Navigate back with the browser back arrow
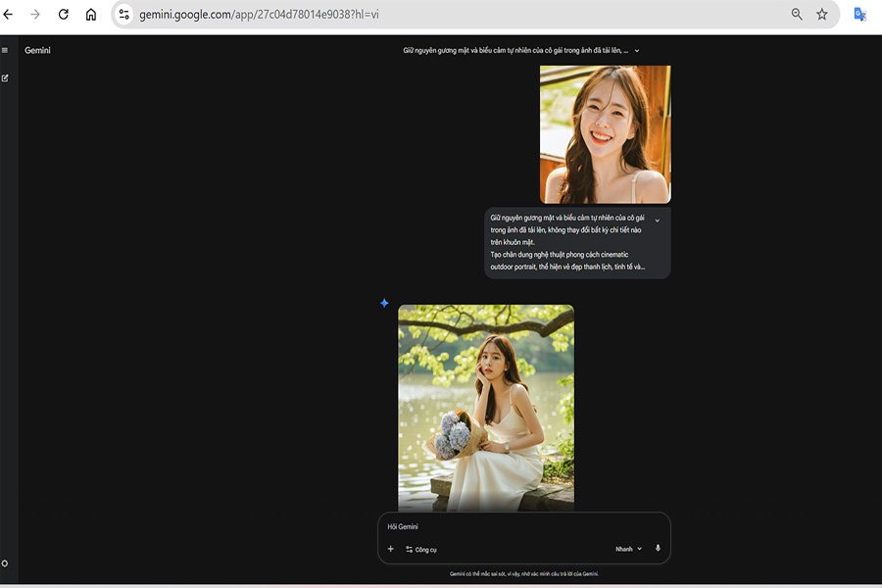 pyautogui.click(x=9, y=15)
